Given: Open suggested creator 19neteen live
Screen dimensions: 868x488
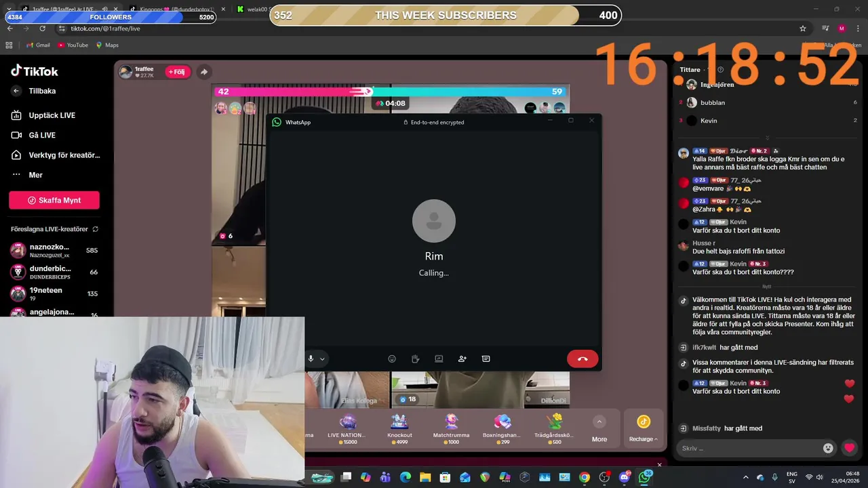Looking at the screenshot, I should point(54,293).
